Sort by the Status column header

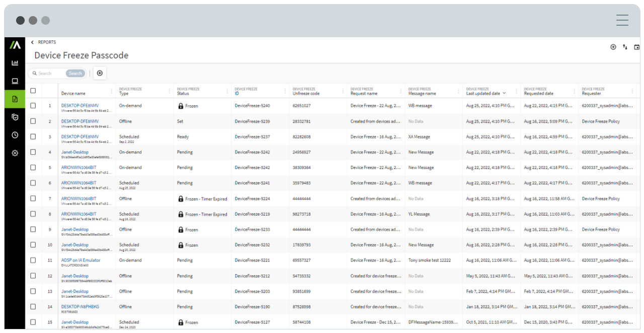(x=183, y=93)
